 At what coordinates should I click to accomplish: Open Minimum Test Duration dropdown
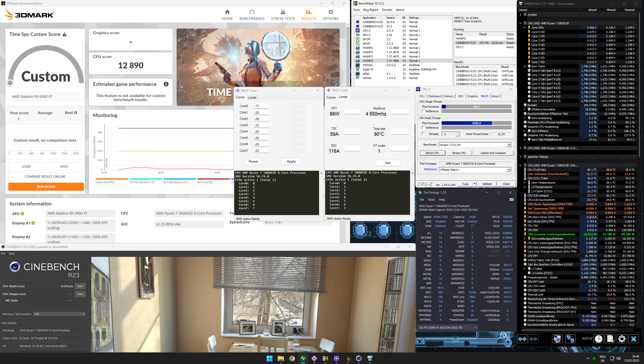[60, 314]
